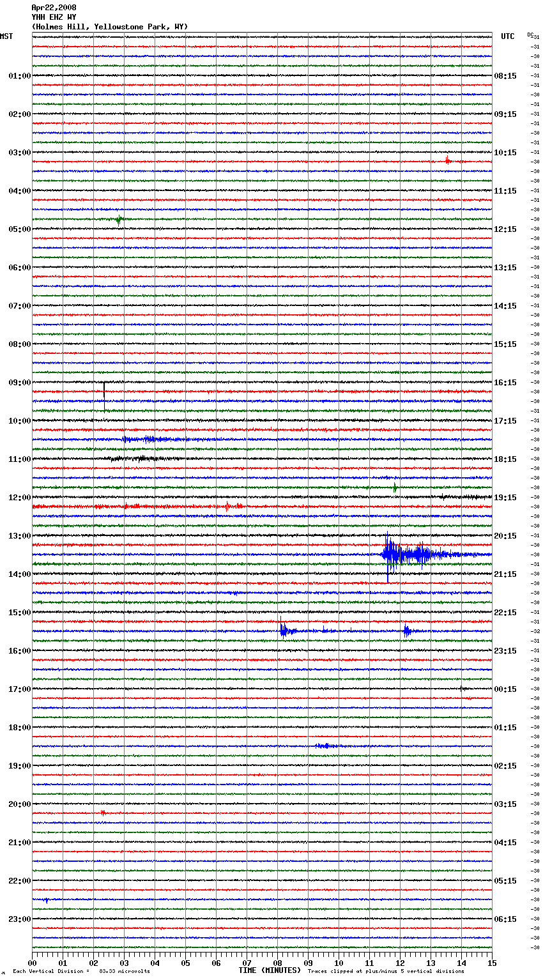Click the 22:00 MST hour label

tap(20, 881)
